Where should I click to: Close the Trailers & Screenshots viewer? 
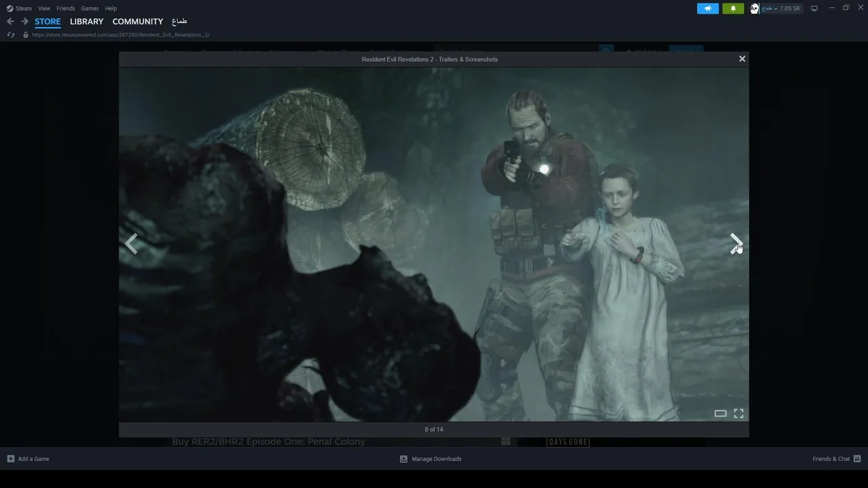(x=742, y=59)
